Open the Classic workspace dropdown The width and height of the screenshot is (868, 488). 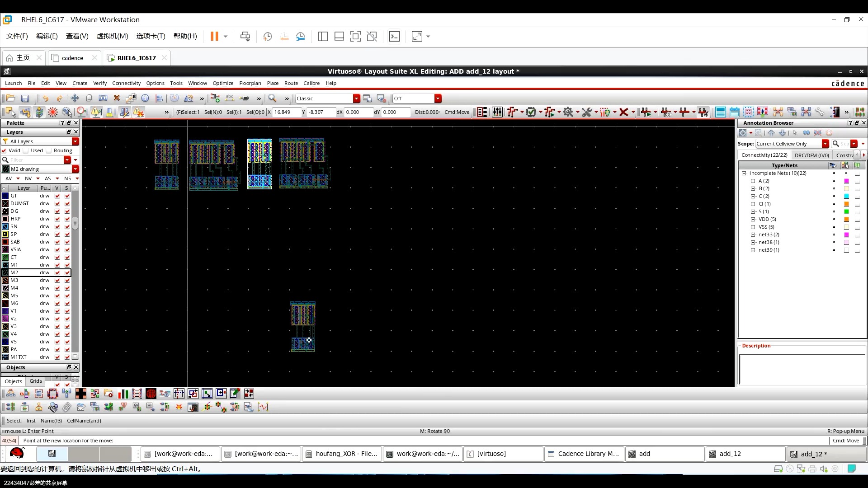tap(356, 99)
